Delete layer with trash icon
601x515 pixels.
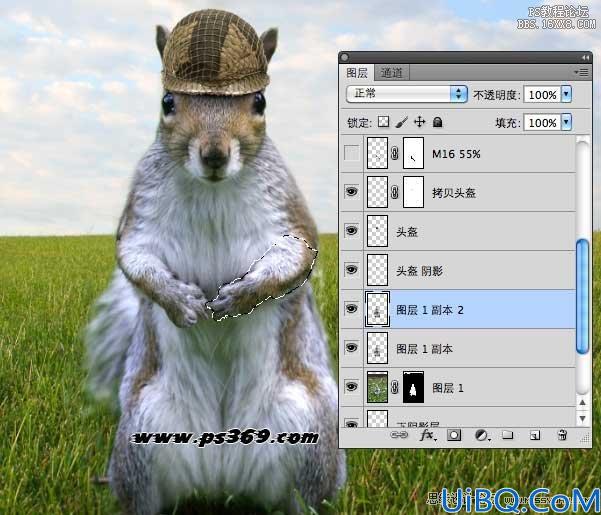pos(562,435)
